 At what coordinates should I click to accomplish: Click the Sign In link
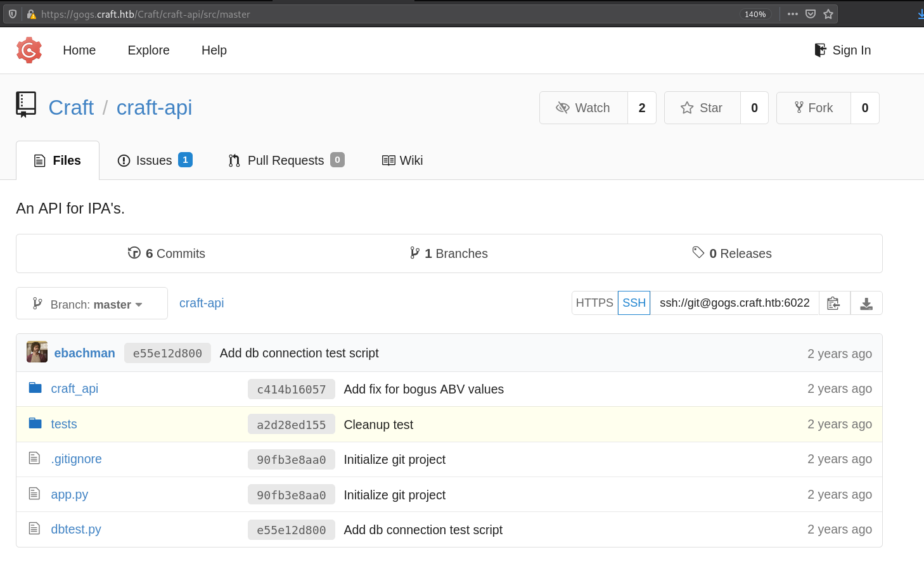coord(842,50)
